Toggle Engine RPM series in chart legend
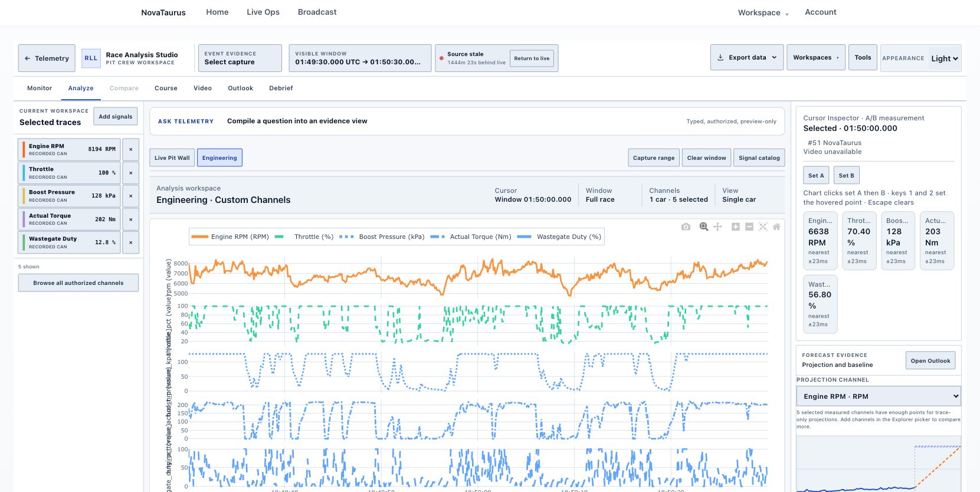The image size is (980, 492). (x=231, y=237)
